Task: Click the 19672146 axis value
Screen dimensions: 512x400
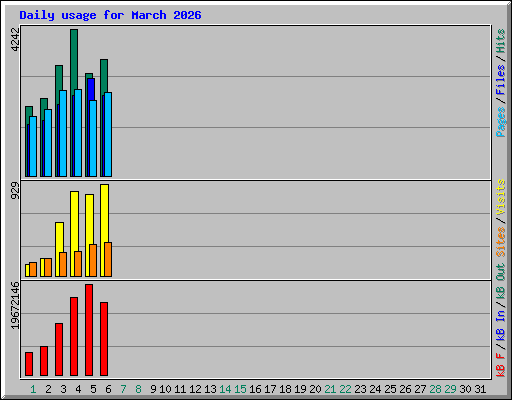Action: (x=15, y=305)
